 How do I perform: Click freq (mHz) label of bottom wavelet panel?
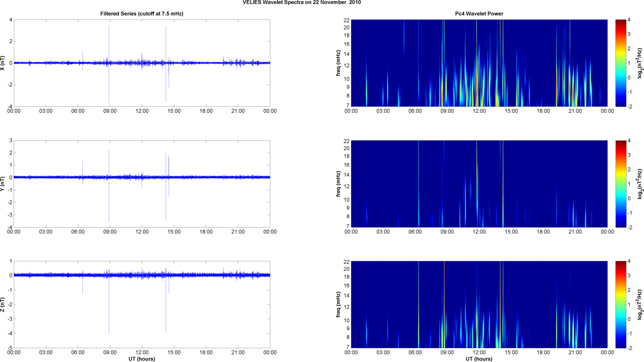[338, 305]
